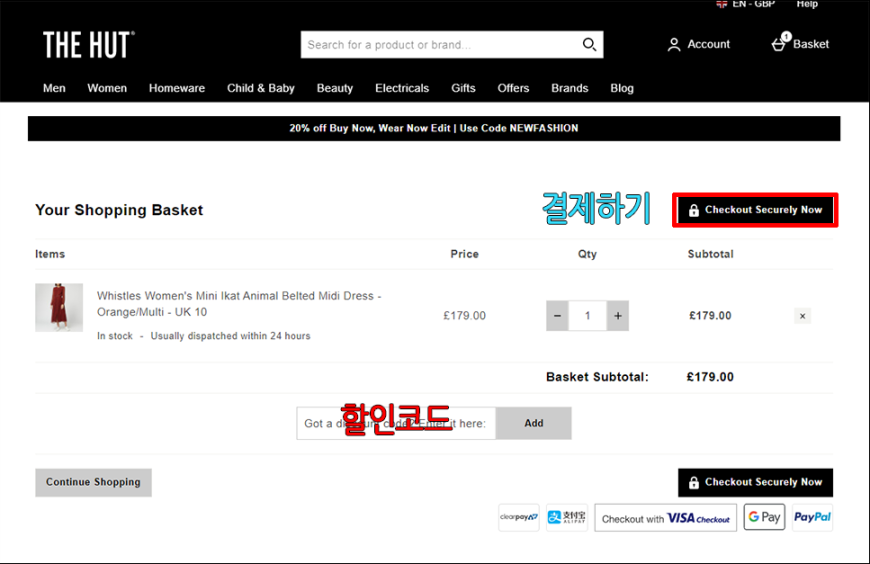
Task: Click the NEWFASHION 20% off banner
Action: [434, 128]
